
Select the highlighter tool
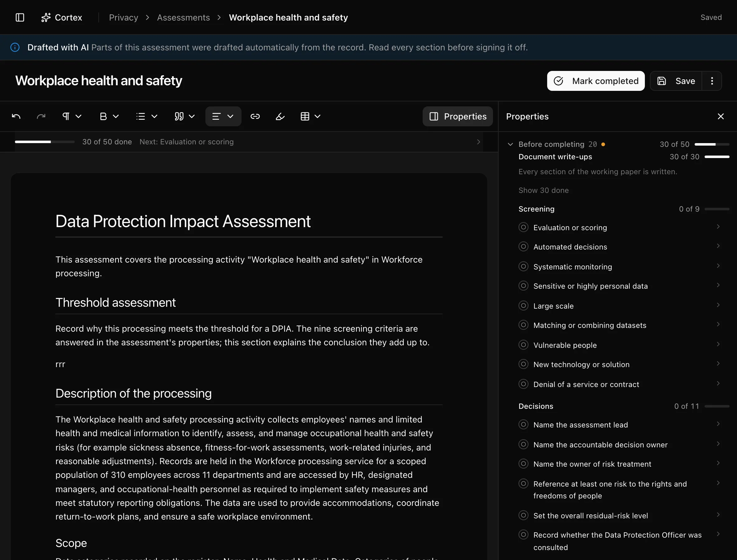[x=280, y=116]
